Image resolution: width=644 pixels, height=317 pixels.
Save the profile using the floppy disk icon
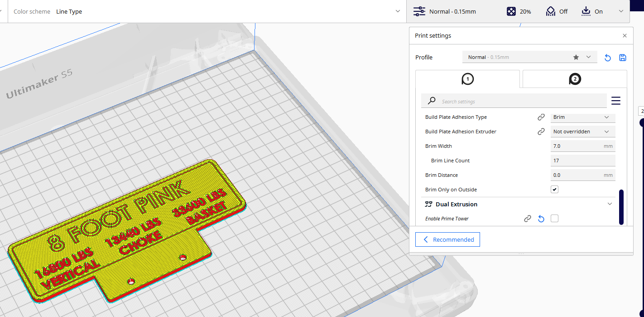[623, 58]
